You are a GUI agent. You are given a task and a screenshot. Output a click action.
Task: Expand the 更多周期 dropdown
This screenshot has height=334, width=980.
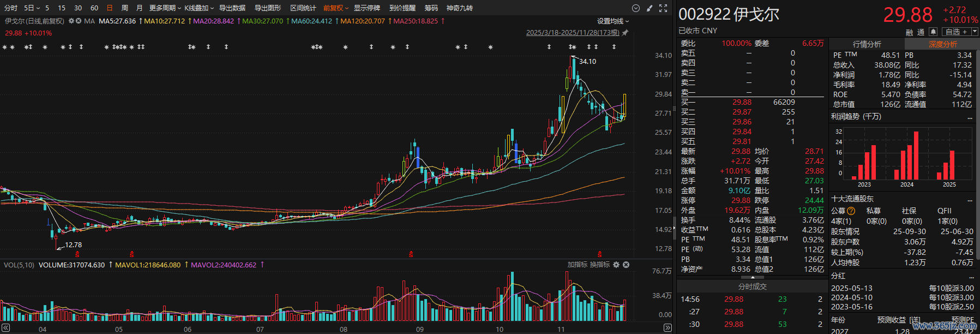click(x=165, y=8)
